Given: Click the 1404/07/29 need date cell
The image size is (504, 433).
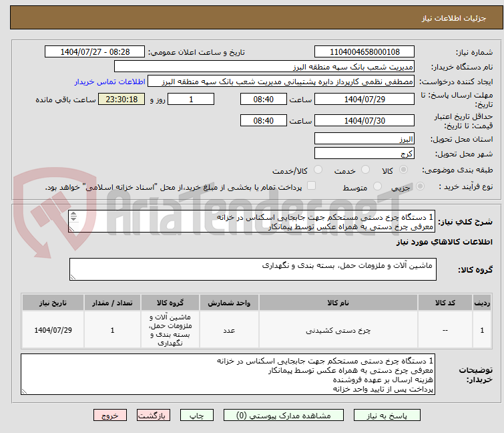Looking at the screenshot, I should click(53, 330).
